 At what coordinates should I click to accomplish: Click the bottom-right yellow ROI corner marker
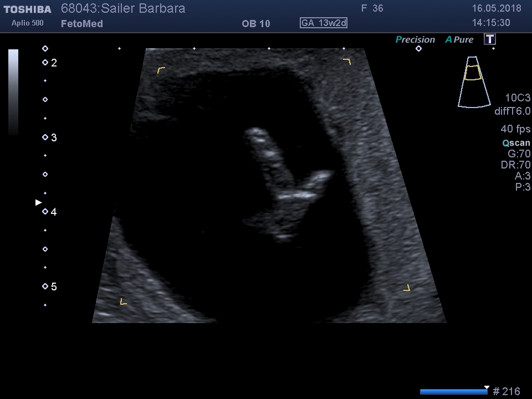tap(407, 288)
